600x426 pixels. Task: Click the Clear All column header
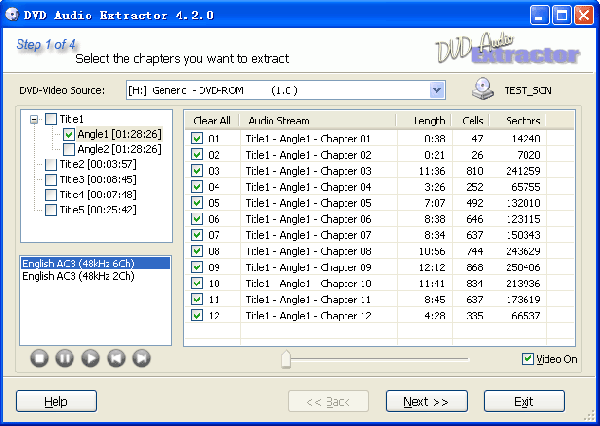tap(212, 121)
